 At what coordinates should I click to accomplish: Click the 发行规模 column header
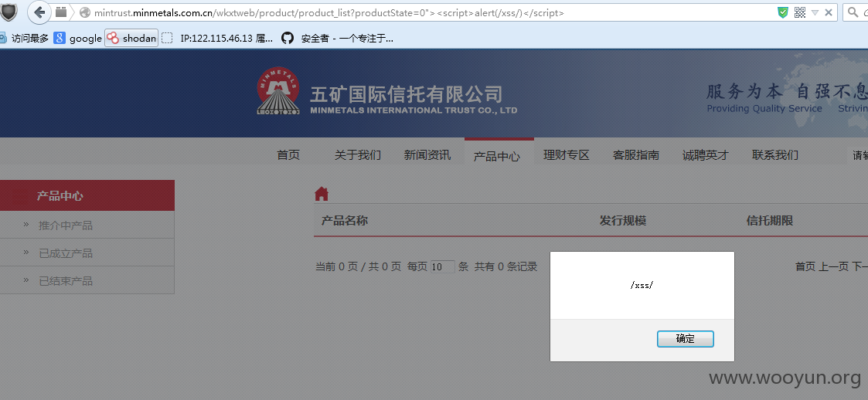point(623,221)
